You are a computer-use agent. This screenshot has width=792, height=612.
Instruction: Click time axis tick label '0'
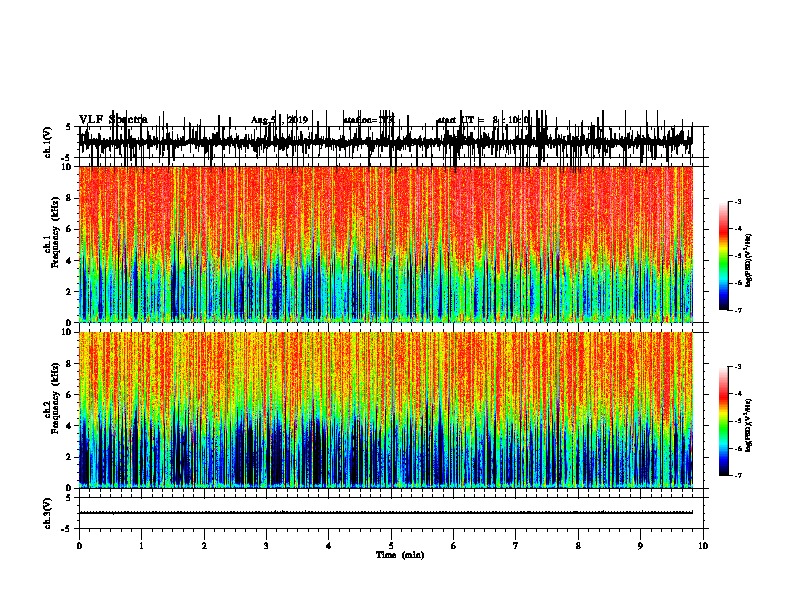pyautogui.click(x=79, y=546)
